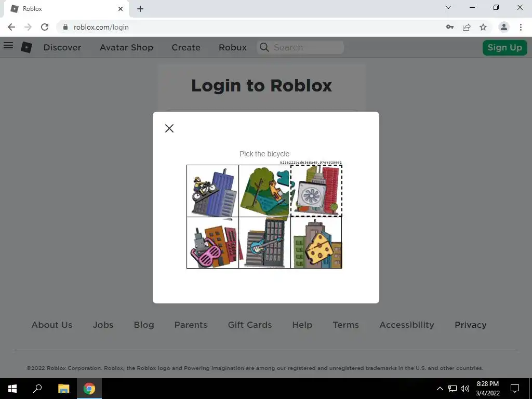Screen dimensions: 532x399
Task: Open File Explorer from taskbar
Action: (63, 389)
